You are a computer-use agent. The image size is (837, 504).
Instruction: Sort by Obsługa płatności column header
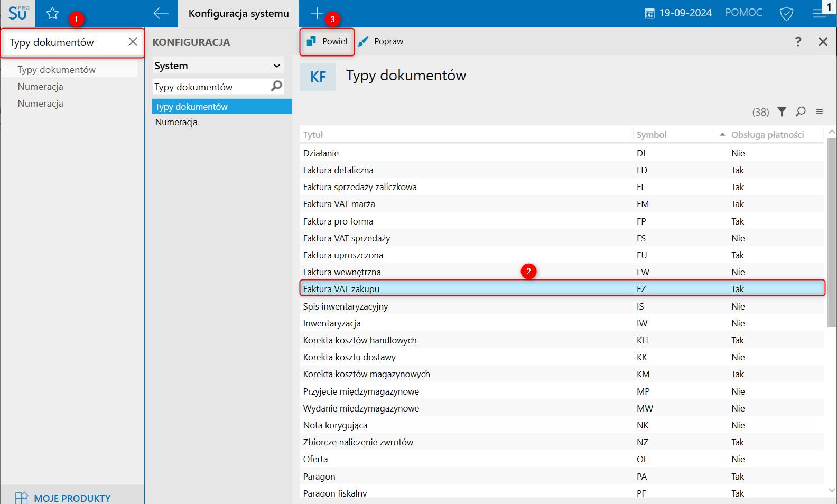tap(776, 135)
